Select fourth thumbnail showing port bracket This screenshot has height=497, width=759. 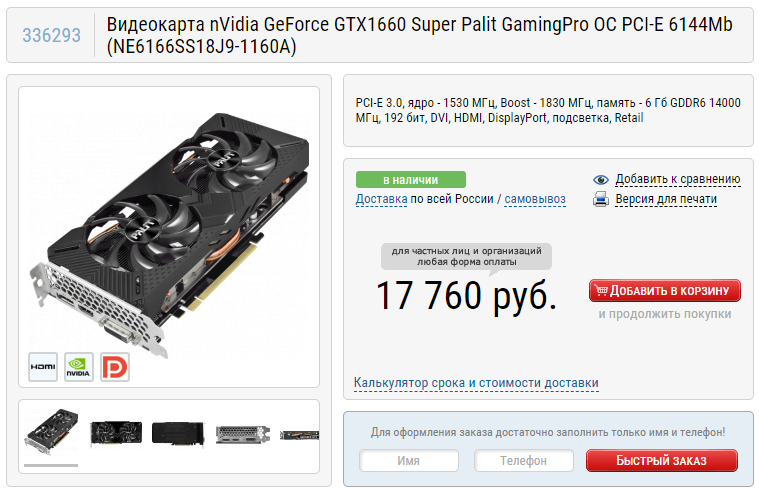click(243, 434)
